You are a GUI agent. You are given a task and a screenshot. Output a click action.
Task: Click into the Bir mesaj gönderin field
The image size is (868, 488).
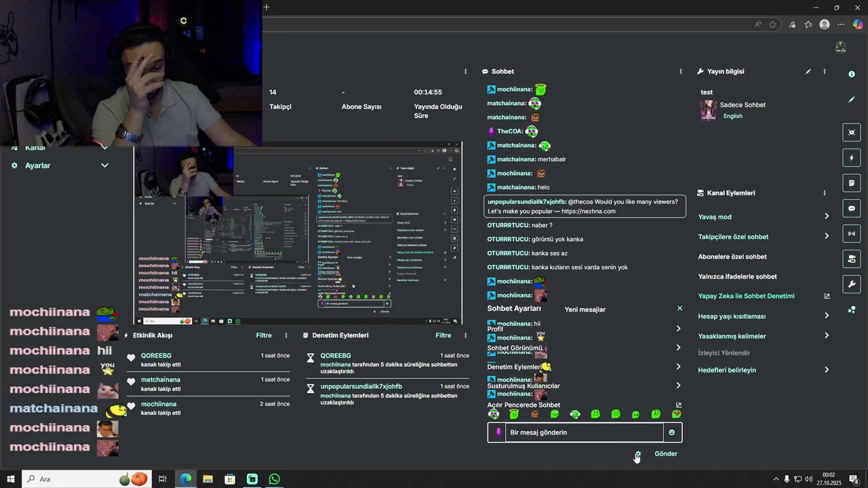[585, 432]
